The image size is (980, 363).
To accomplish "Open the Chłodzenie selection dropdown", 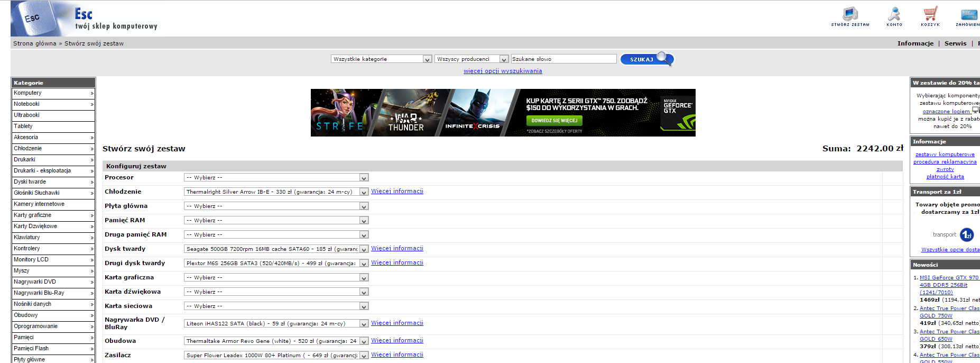I will pyautogui.click(x=276, y=192).
